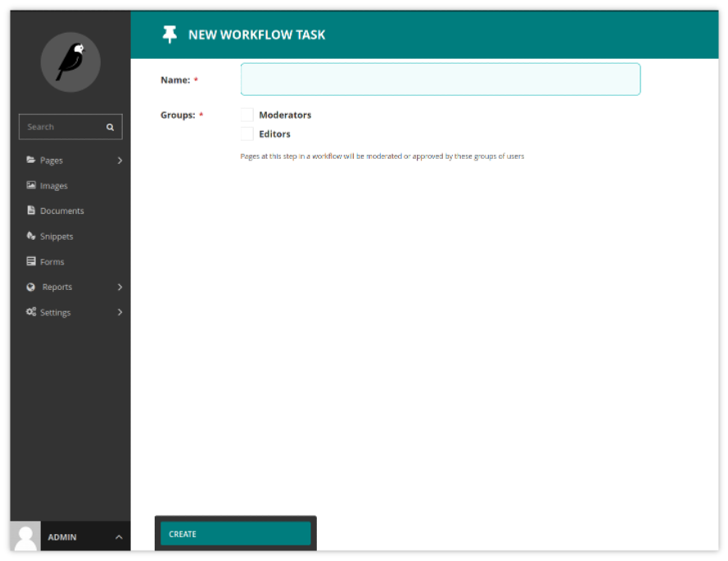Screen dimensions: 728x561
Task: Click the Create button
Action: click(x=235, y=534)
